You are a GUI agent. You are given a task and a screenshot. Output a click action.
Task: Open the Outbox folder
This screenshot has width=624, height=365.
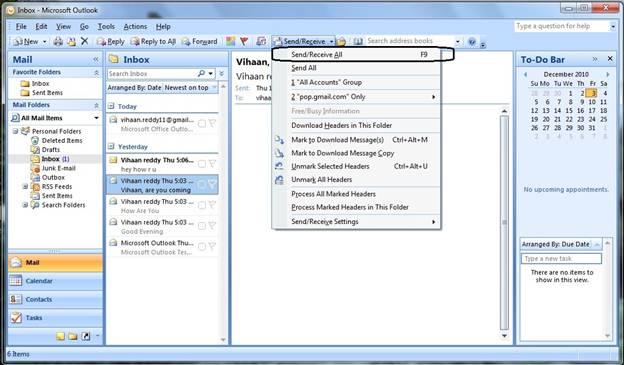point(53,177)
